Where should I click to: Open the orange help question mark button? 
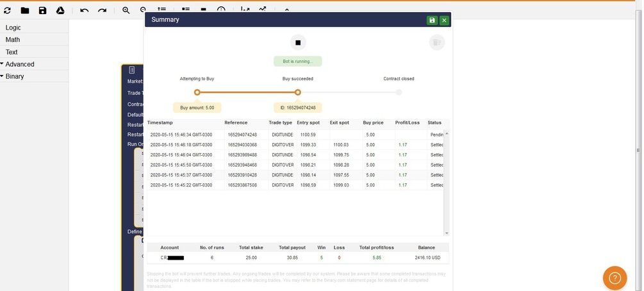click(x=615, y=278)
